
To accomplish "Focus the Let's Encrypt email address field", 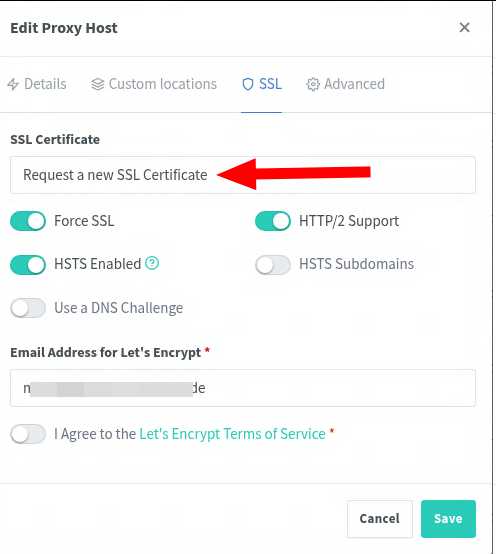I will [x=243, y=388].
